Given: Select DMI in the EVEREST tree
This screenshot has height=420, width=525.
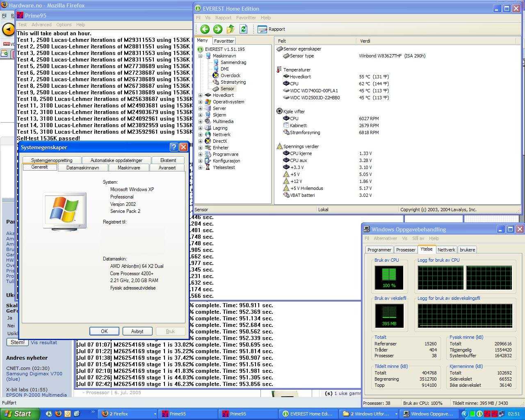Looking at the screenshot, I should [224, 69].
